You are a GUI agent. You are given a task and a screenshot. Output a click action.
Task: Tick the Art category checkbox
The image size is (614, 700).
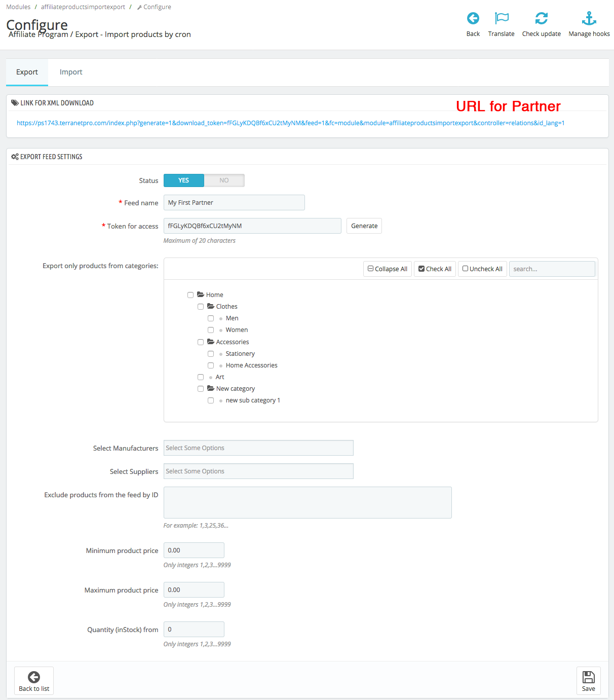201,377
